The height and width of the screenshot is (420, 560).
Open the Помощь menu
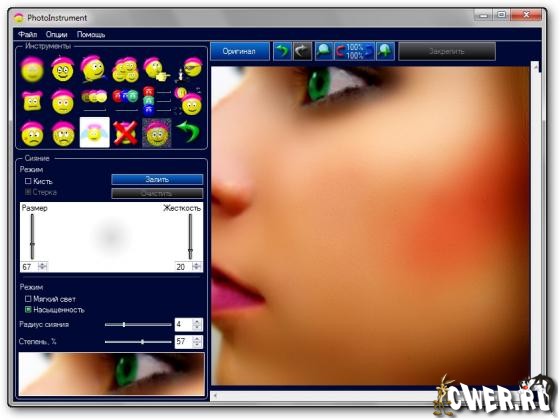click(x=91, y=35)
